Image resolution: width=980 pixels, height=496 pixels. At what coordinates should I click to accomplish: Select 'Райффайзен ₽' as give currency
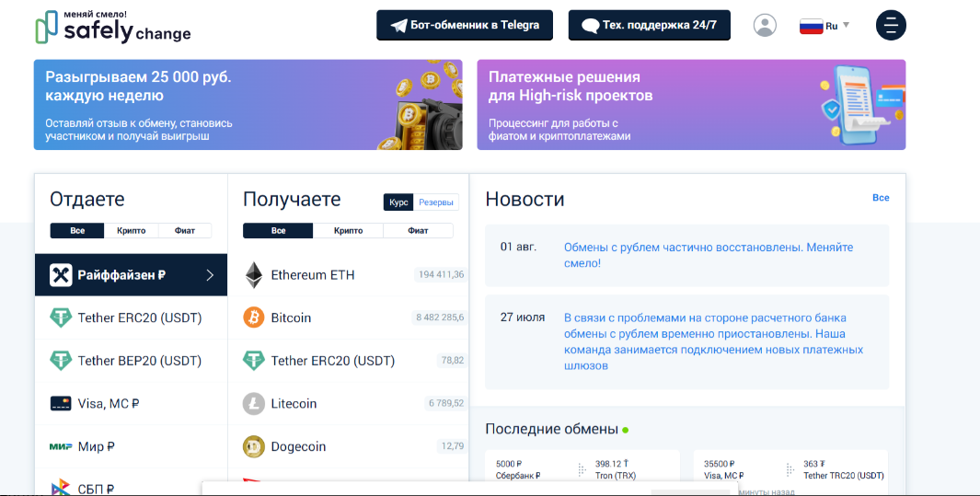(x=132, y=275)
